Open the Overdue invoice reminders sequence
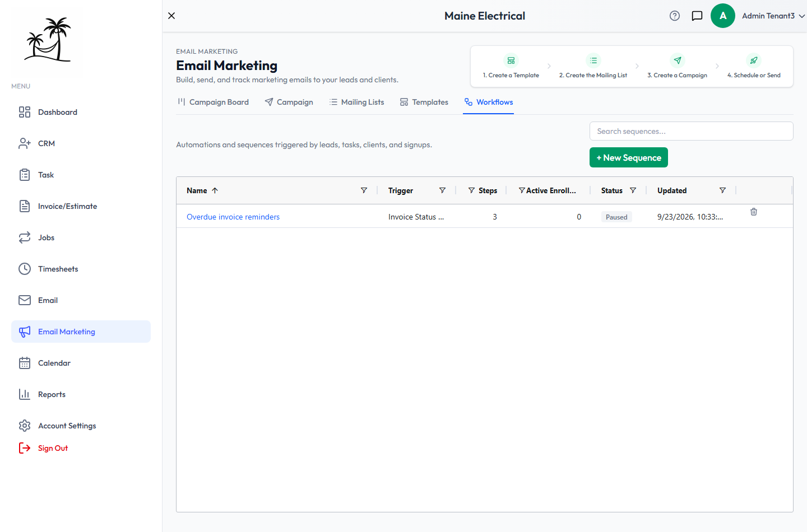Image resolution: width=807 pixels, height=532 pixels. point(233,217)
